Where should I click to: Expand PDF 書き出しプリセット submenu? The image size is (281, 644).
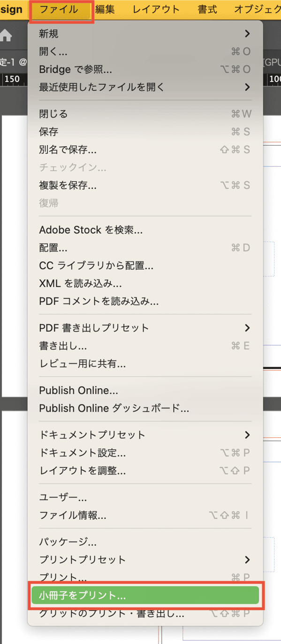pos(145,328)
